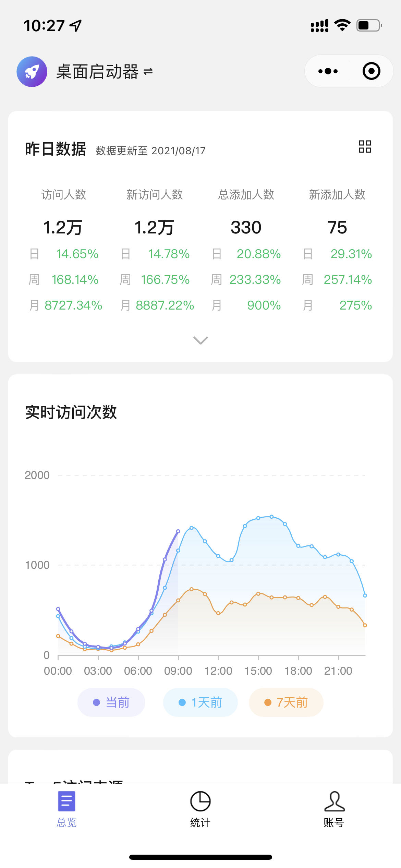The image size is (401, 868).
Task: Open the three-dot more options menu
Action: click(x=328, y=71)
